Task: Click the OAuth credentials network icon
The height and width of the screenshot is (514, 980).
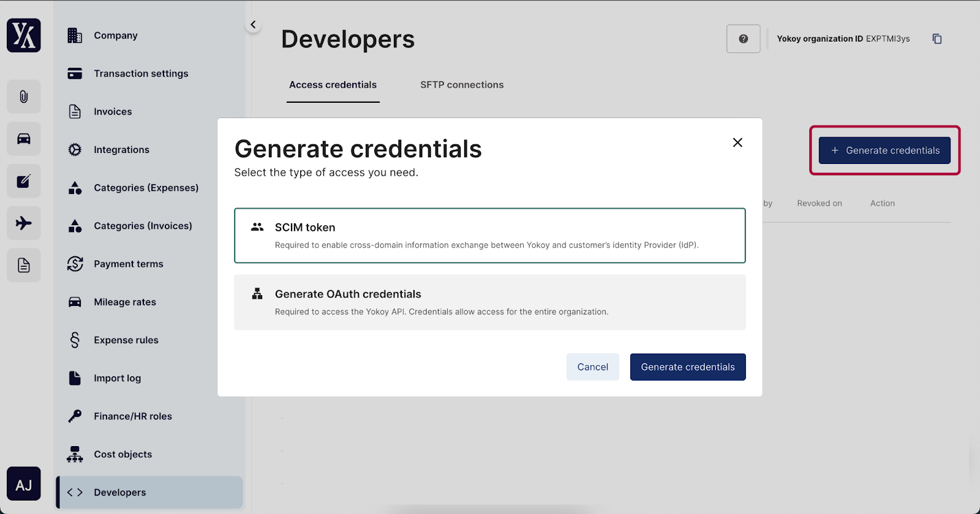Action: coord(257,294)
